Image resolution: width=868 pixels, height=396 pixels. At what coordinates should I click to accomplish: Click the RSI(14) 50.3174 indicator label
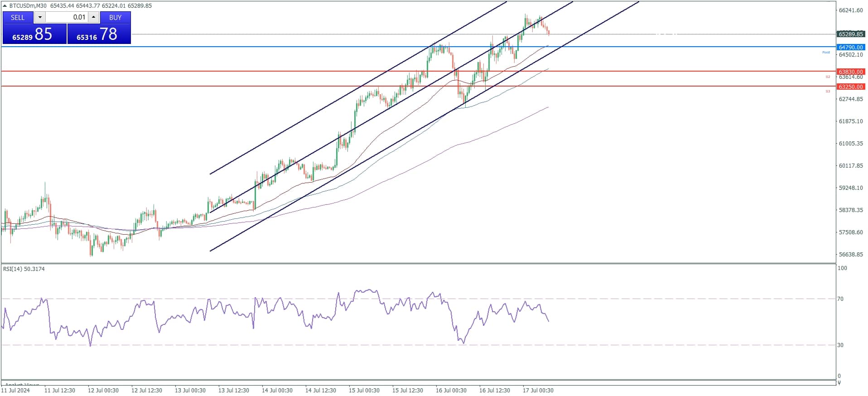coord(24,269)
